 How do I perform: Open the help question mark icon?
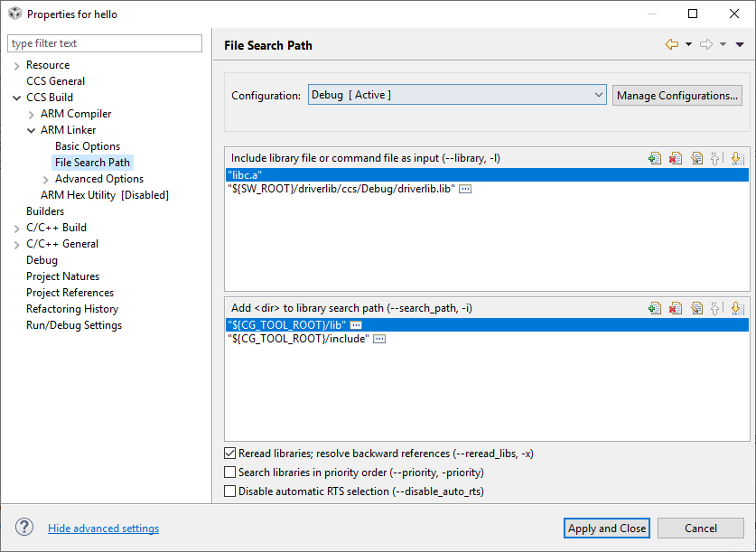tap(24, 528)
